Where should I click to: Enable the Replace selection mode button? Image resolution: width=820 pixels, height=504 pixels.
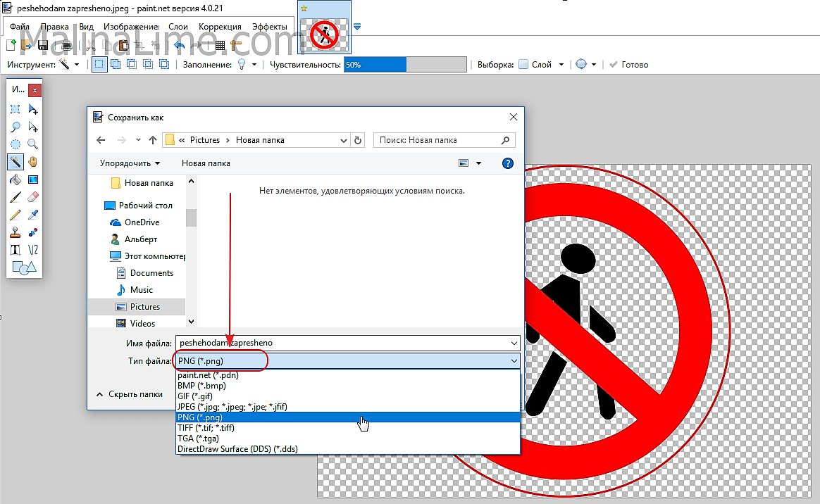(99, 64)
